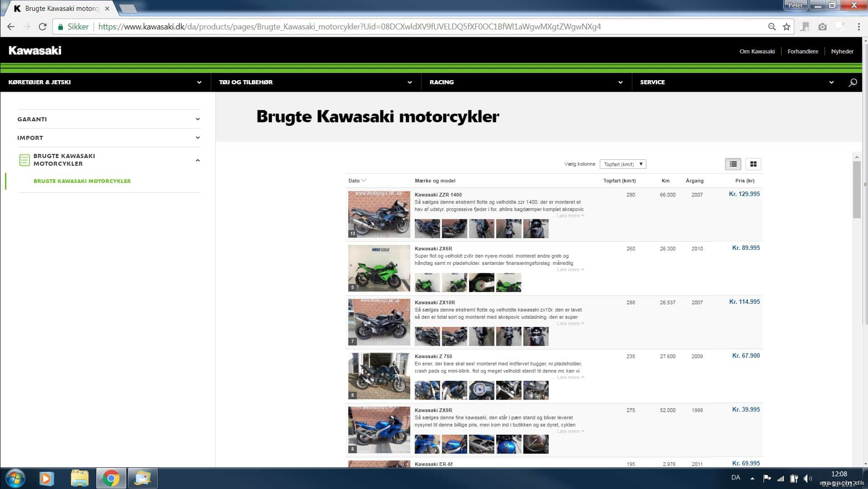Open Chrome zoom magnifier in address bar
Image resolution: width=868 pixels, height=489 pixels.
click(772, 27)
